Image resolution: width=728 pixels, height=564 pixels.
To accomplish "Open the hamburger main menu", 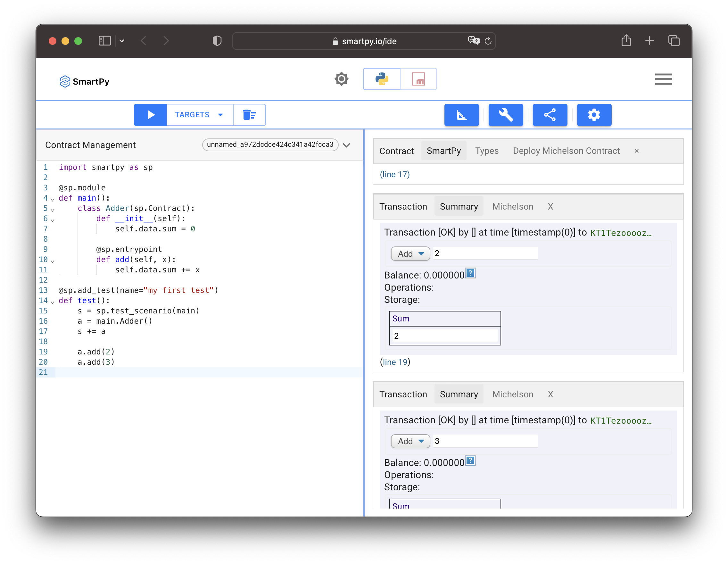I will point(663,79).
